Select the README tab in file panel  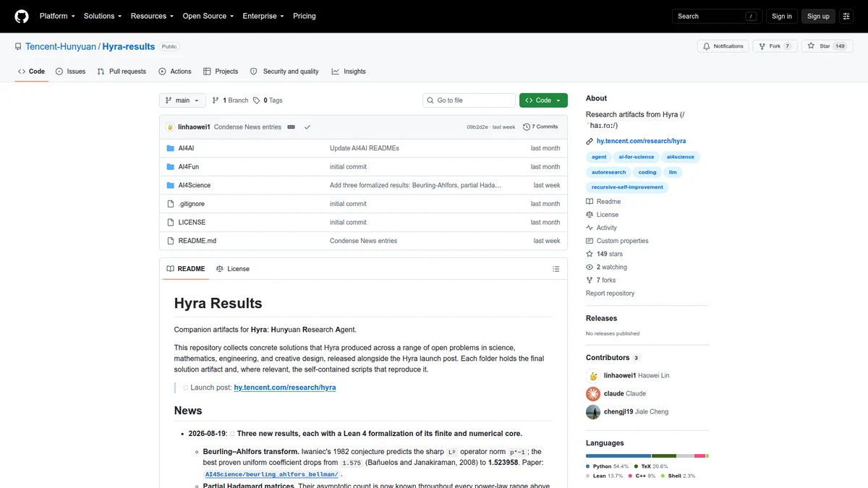[185, 269]
